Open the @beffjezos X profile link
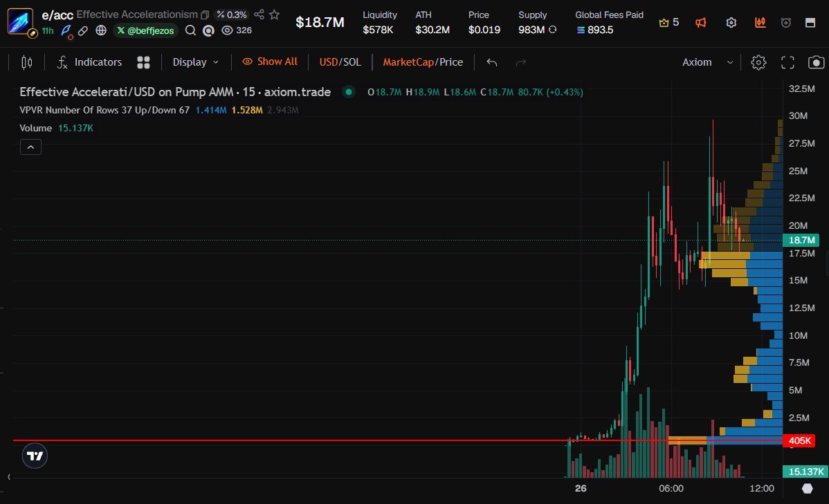The image size is (829, 504). click(145, 30)
